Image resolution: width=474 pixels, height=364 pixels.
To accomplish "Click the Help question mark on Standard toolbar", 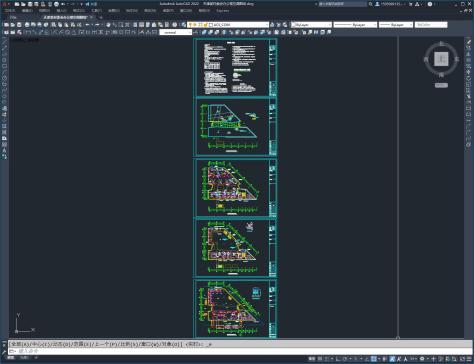I will coord(174,25).
